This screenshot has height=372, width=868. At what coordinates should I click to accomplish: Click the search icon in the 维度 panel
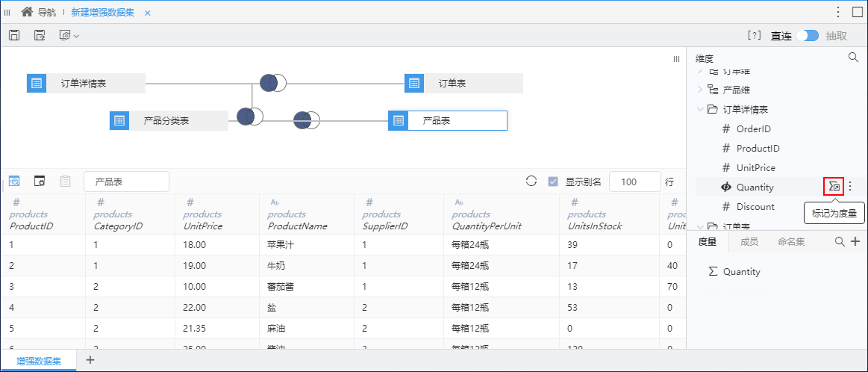tap(853, 57)
